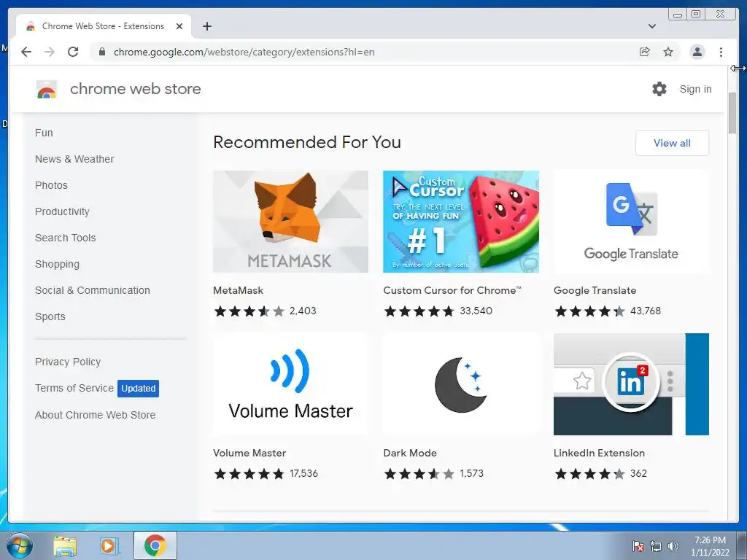
Task: Click MetaMask rating count 2,403
Action: click(x=303, y=311)
